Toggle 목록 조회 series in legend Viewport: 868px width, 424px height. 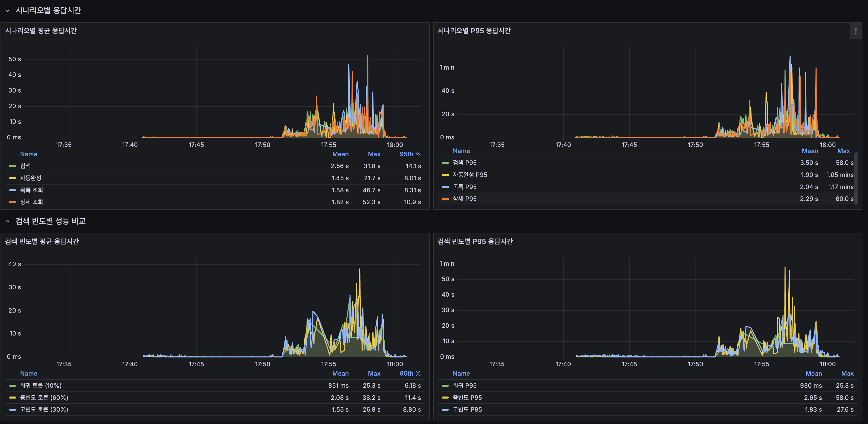click(x=31, y=190)
